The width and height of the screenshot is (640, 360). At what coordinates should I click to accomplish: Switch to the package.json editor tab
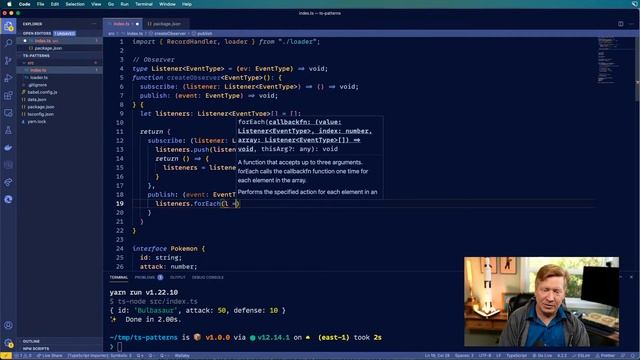coord(167,24)
